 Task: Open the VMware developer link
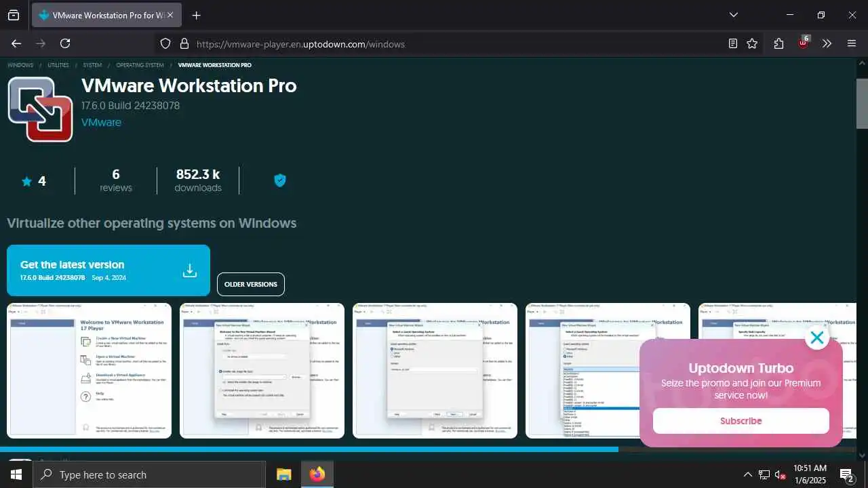pyautogui.click(x=101, y=123)
